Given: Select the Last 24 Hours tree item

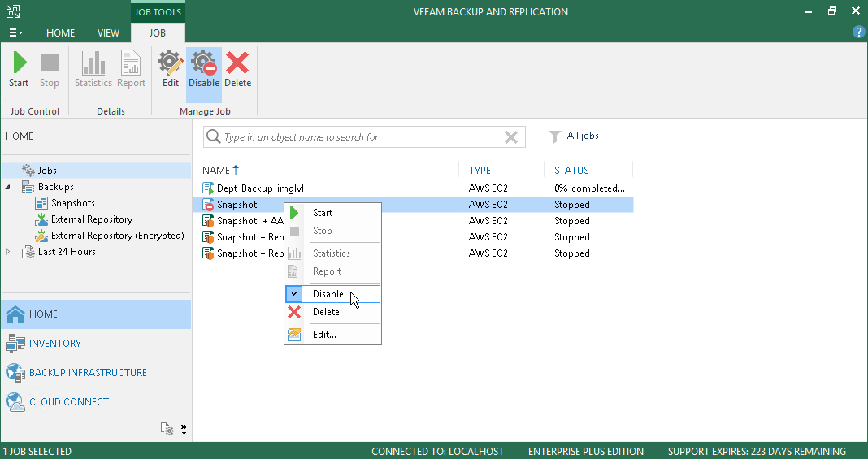Looking at the screenshot, I should tap(67, 252).
